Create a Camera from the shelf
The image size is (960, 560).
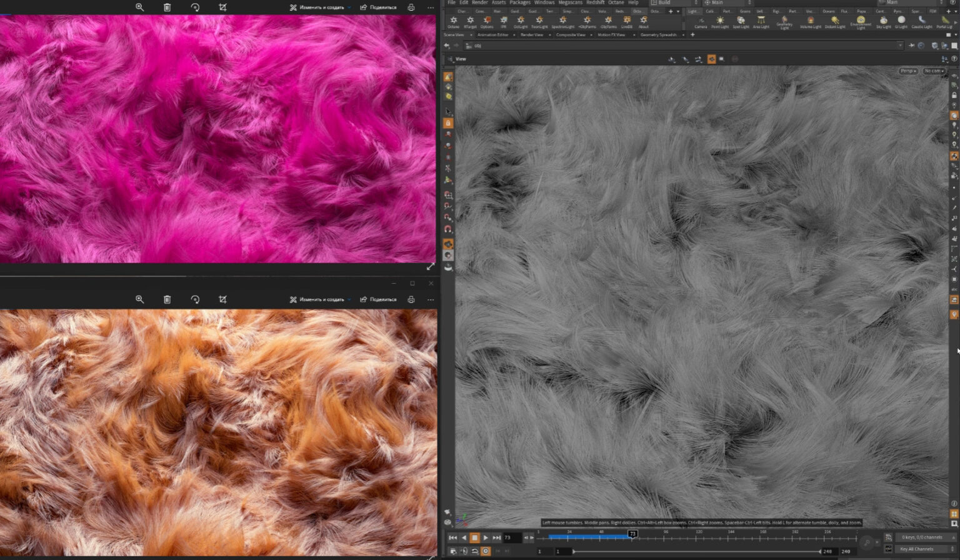pyautogui.click(x=701, y=22)
